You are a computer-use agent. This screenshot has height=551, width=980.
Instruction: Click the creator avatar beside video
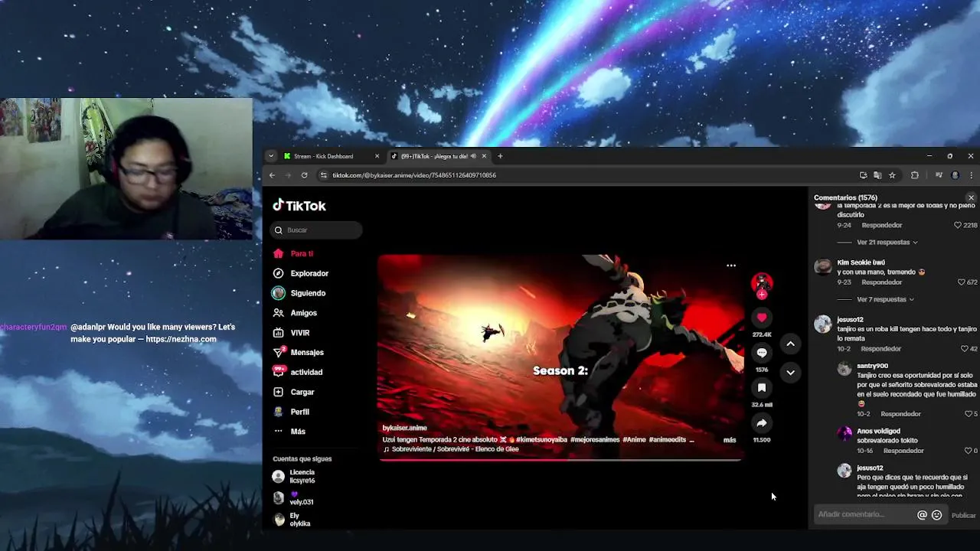762,282
